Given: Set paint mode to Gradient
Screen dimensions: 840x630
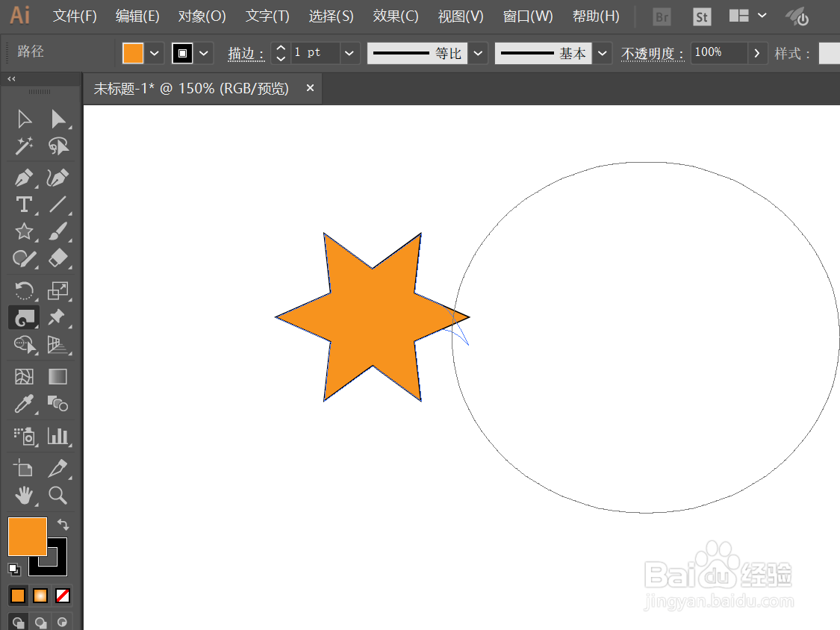Looking at the screenshot, I should coord(40,595).
